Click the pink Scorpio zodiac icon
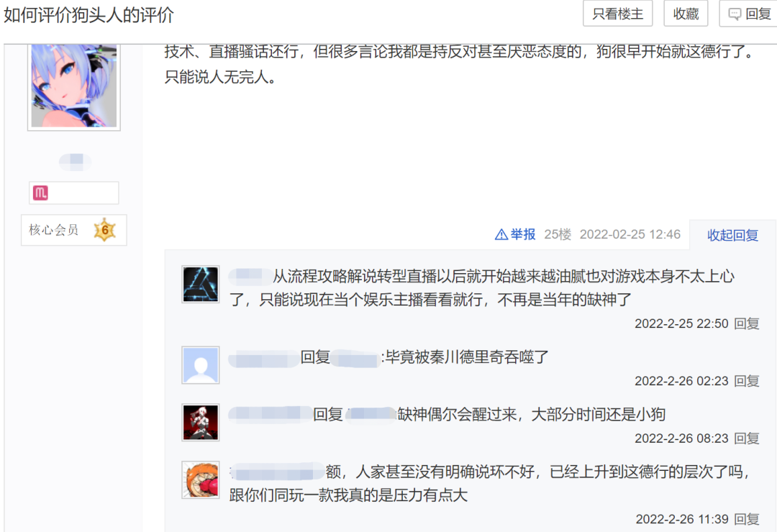This screenshot has width=777, height=532. (x=40, y=193)
